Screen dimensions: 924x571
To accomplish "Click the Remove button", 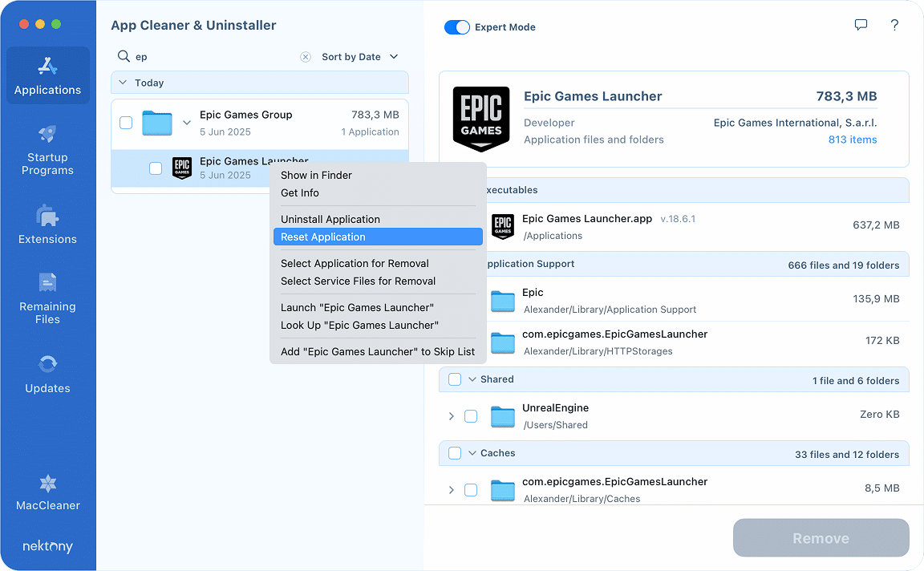I will click(821, 538).
